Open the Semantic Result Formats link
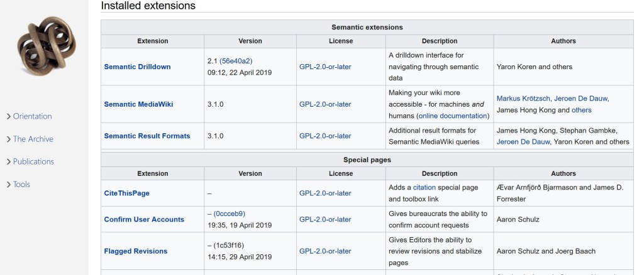The height and width of the screenshot is (275, 644). 147,136
